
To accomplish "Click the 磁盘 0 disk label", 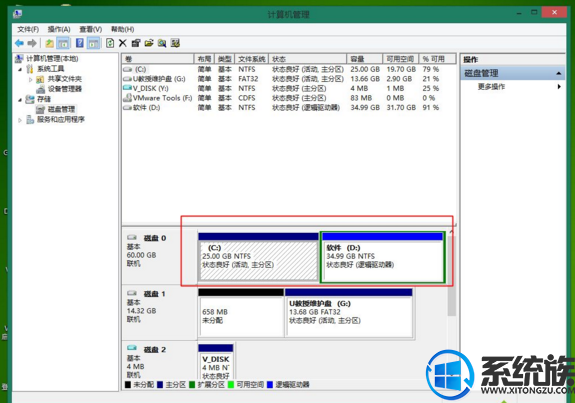I will coord(155,238).
